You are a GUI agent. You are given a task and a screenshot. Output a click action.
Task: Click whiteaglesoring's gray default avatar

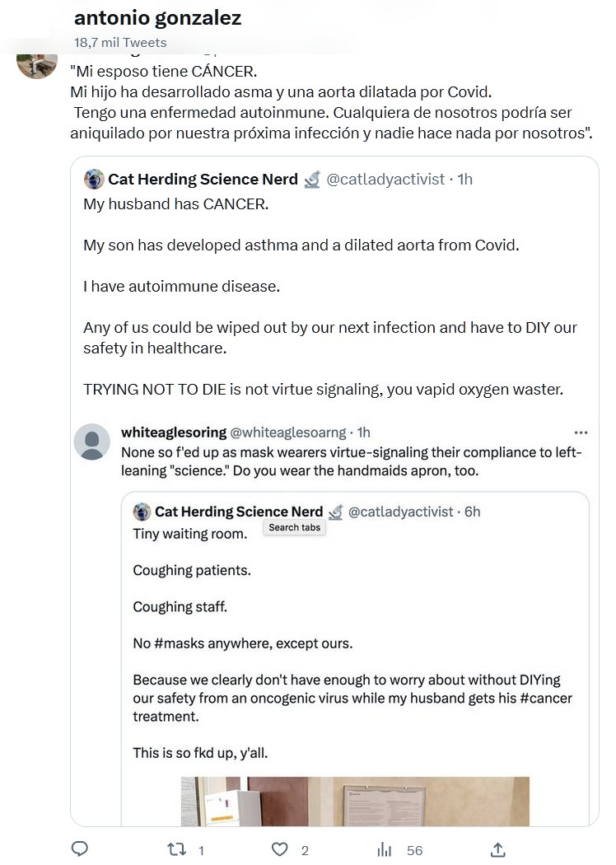[x=92, y=442]
